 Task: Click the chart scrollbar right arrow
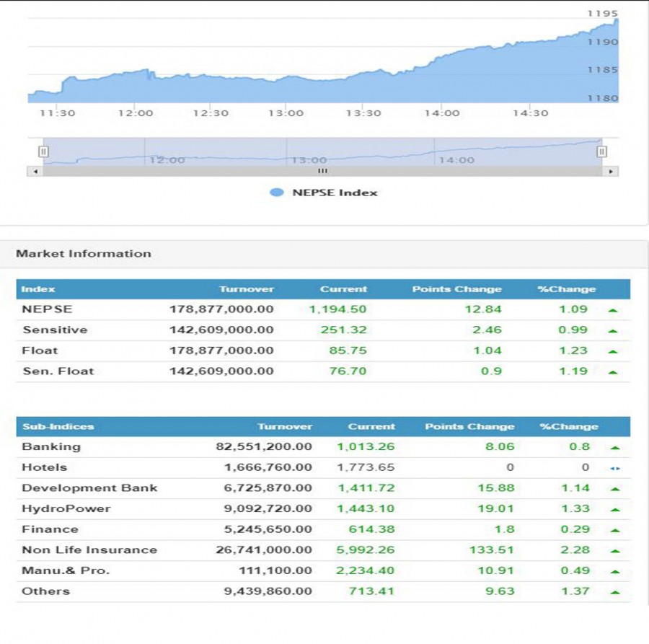click(x=612, y=171)
